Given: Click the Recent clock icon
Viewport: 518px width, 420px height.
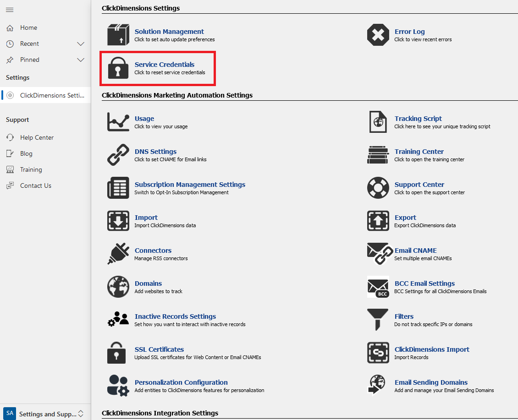Looking at the screenshot, I should [10, 44].
